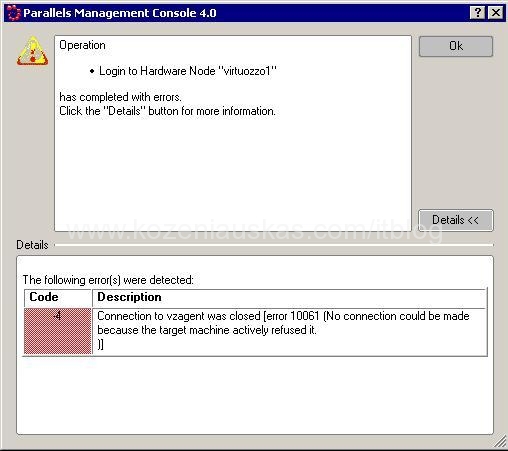
Task: Click the Ok button
Action: pos(456,46)
